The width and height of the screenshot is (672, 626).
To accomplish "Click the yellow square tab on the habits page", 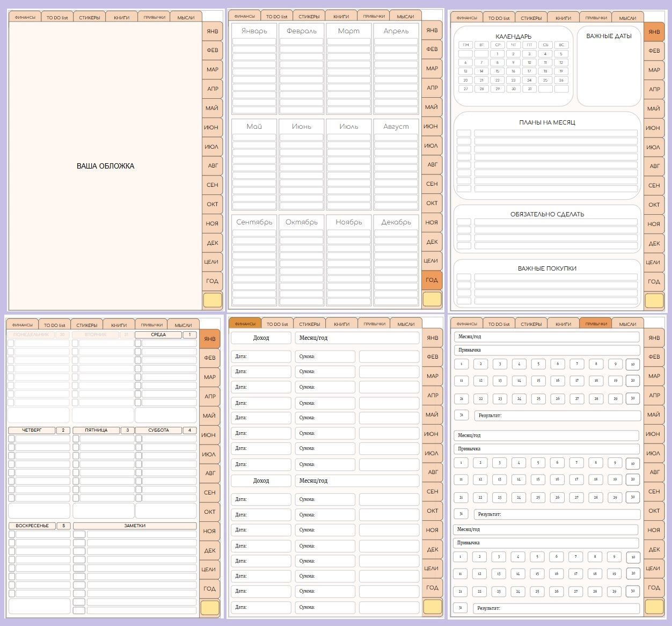I will [654, 607].
